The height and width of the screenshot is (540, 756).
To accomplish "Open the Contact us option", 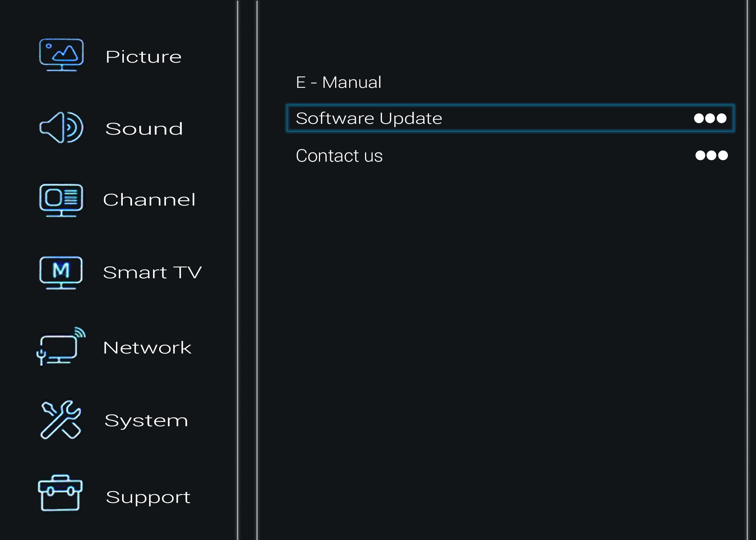I will 339,156.
